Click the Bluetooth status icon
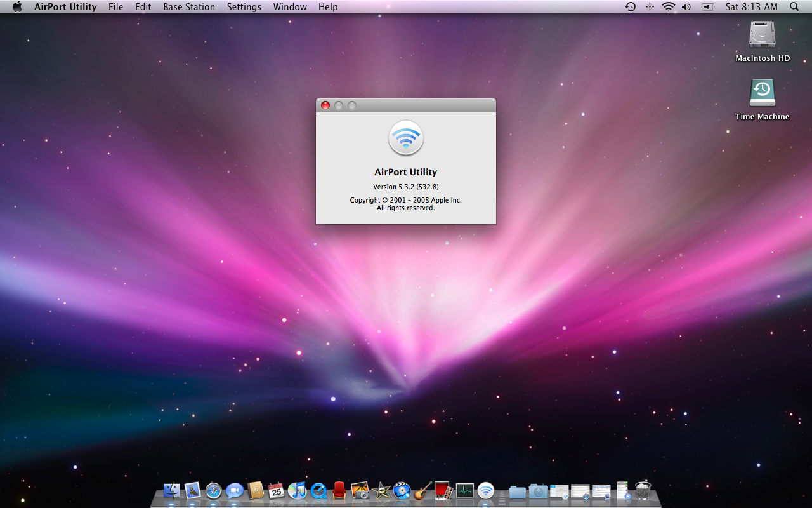The height and width of the screenshot is (508, 812). click(x=650, y=7)
